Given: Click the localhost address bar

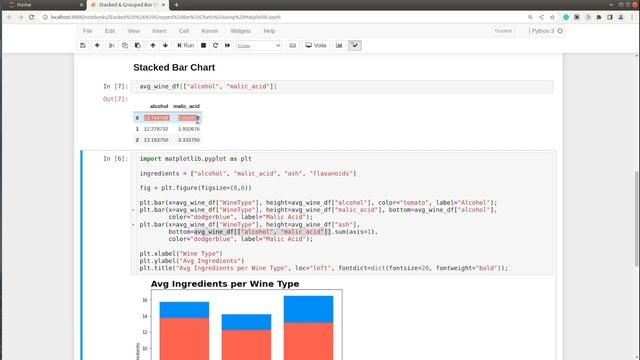Looking at the screenshot, I should pos(165,17).
